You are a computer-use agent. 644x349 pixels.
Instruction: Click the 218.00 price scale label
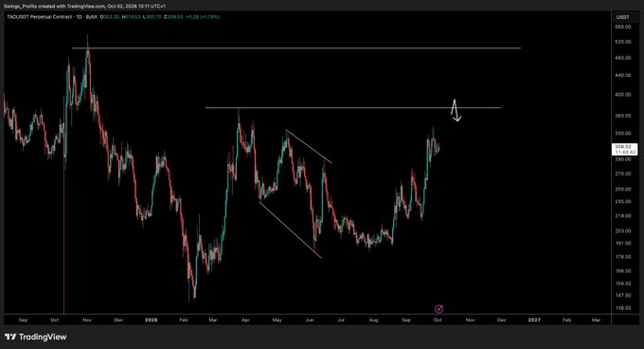(622, 216)
